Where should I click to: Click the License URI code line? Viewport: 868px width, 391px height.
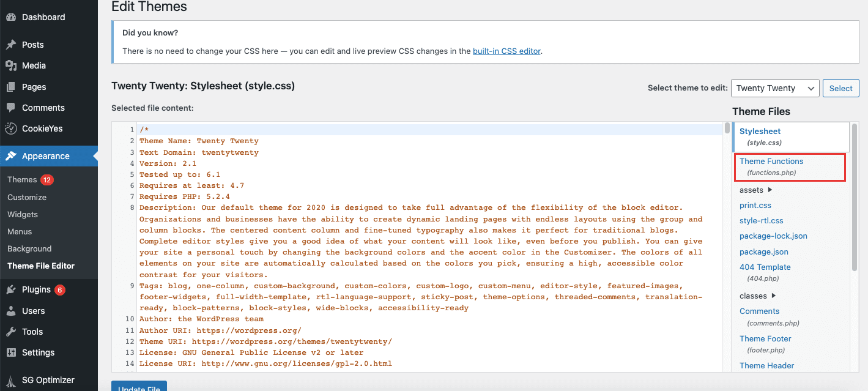pyautogui.click(x=265, y=363)
